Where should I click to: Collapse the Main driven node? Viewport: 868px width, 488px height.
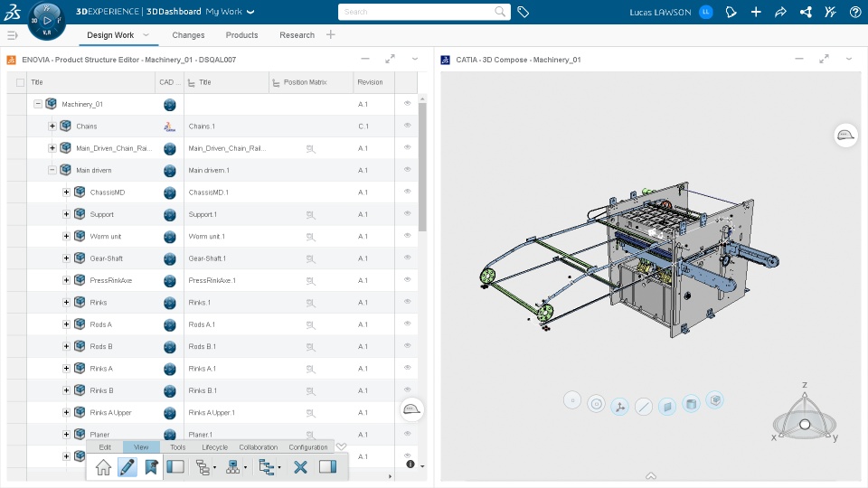(x=52, y=171)
